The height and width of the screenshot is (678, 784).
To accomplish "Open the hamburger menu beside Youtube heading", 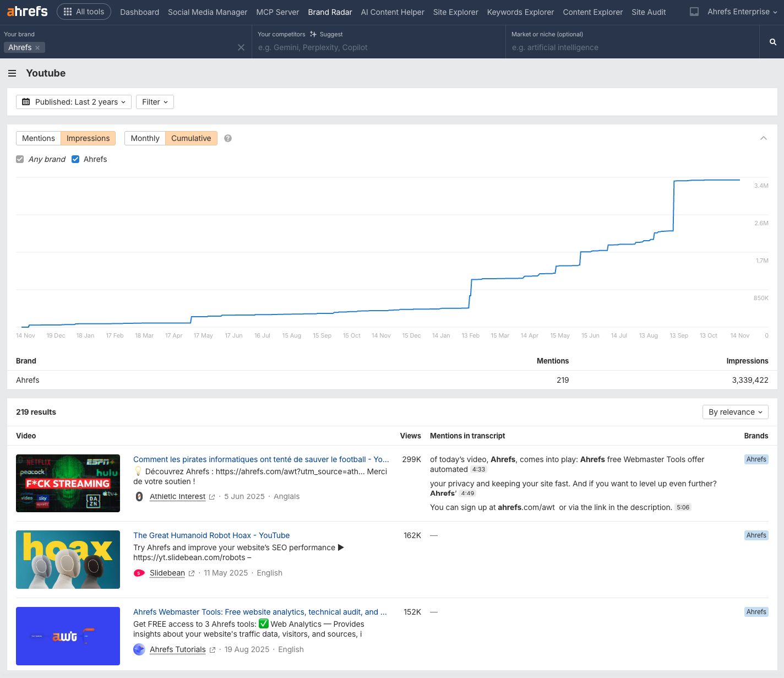I will point(12,73).
